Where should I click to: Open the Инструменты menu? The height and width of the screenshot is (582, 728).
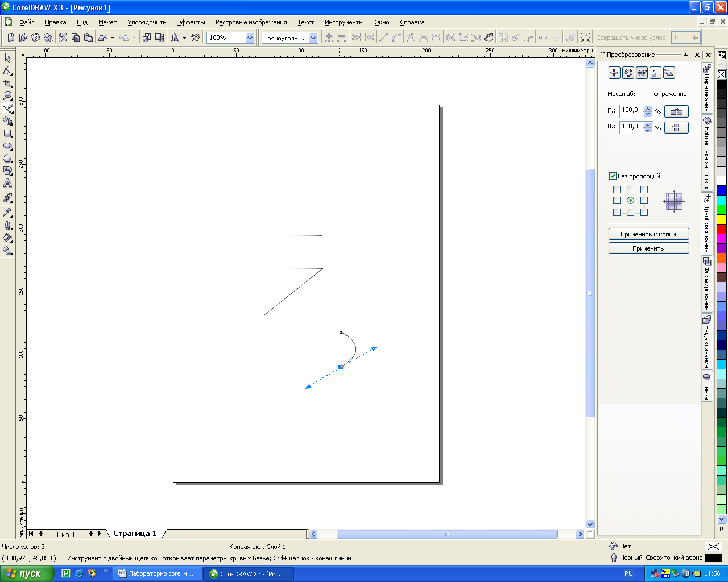coord(344,22)
